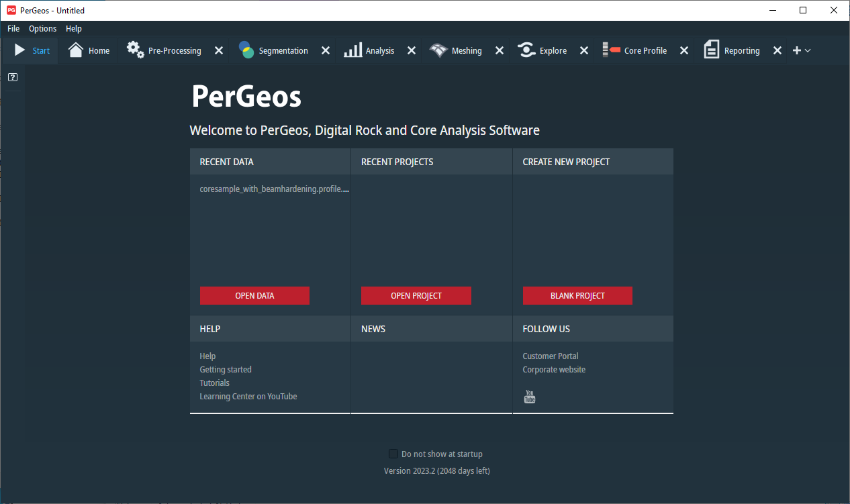Close the Analysis workroom tab
The height and width of the screenshot is (504, 850).
click(x=412, y=50)
